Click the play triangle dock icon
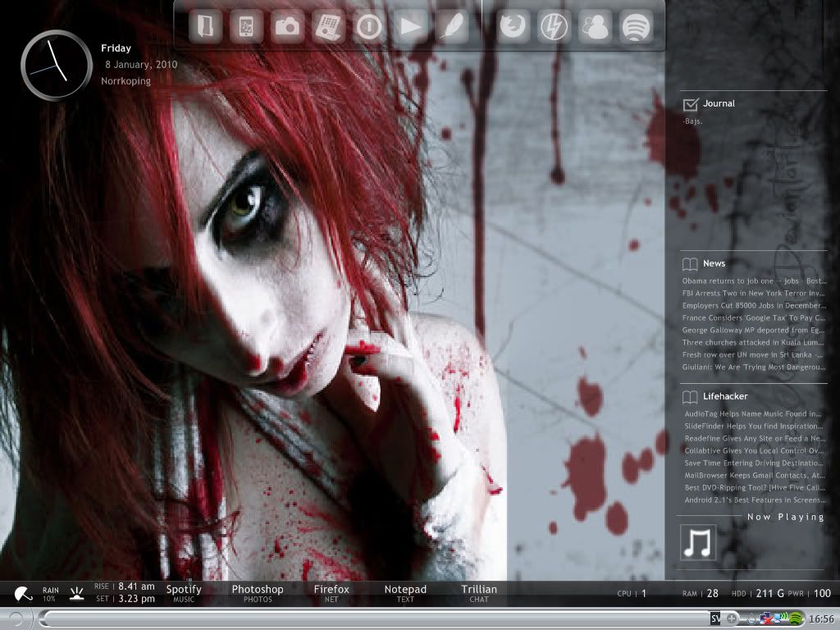Viewport: 840px width, 630px height. pos(410,27)
